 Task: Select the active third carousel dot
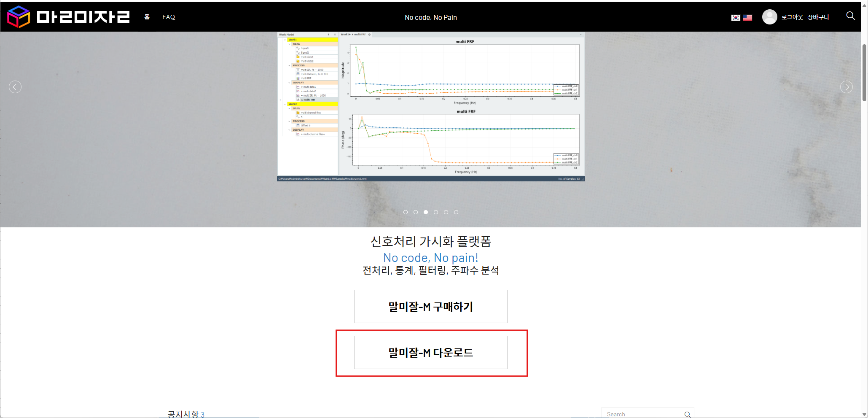point(426,212)
